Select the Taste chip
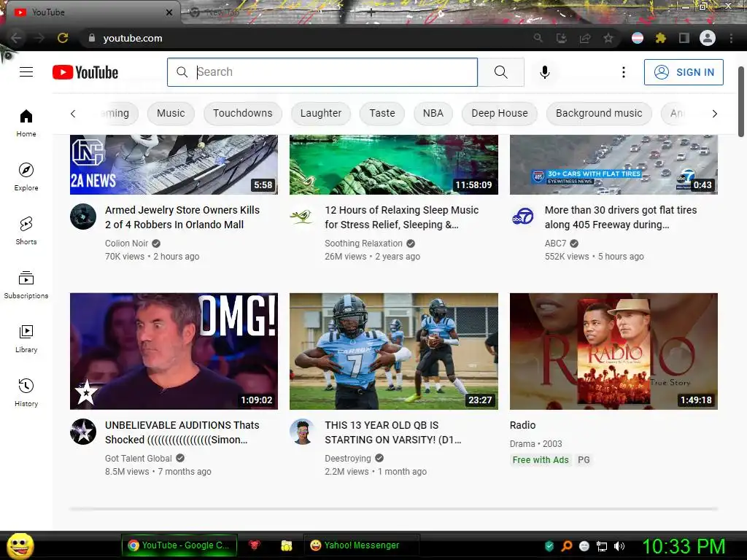 (382, 113)
